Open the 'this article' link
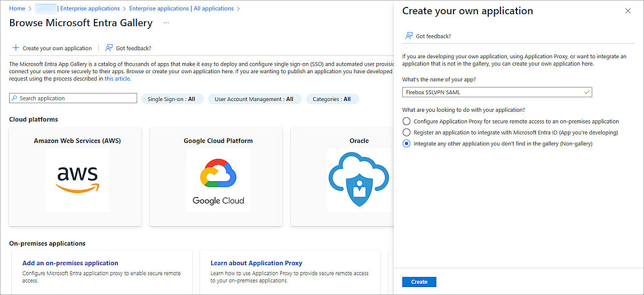This screenshot has width=644, height=295. (x=117, y=79)
